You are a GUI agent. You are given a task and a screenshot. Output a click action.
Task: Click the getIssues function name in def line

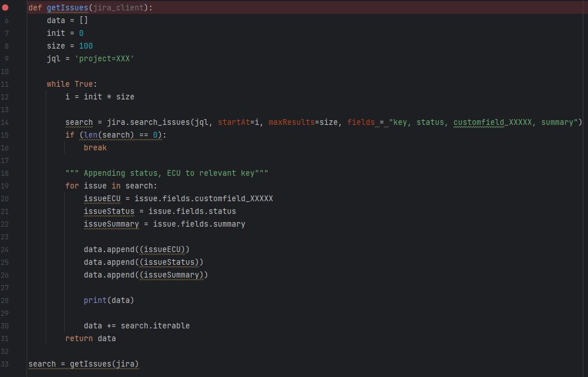click(67, 8)
